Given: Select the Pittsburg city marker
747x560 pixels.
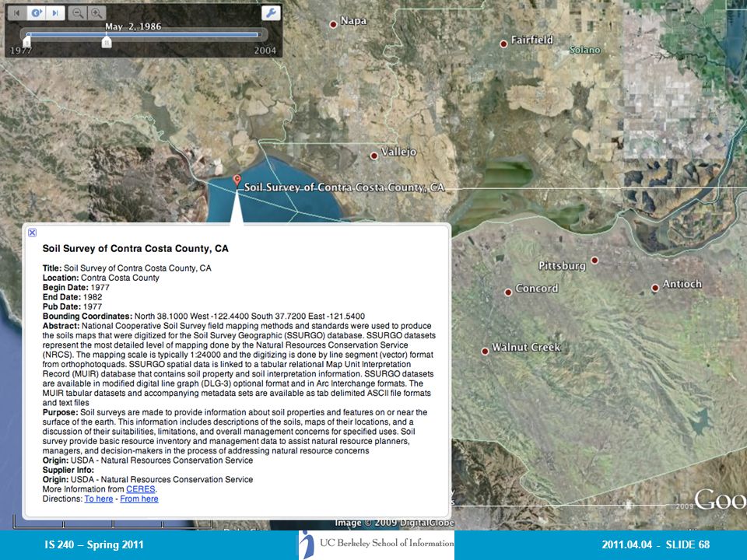Looking at the screenshot, I should point(594,260).
